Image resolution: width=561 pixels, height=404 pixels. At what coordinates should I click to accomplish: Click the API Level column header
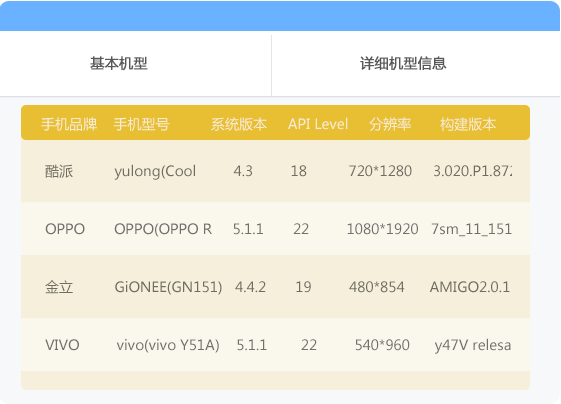click(318, 124)
